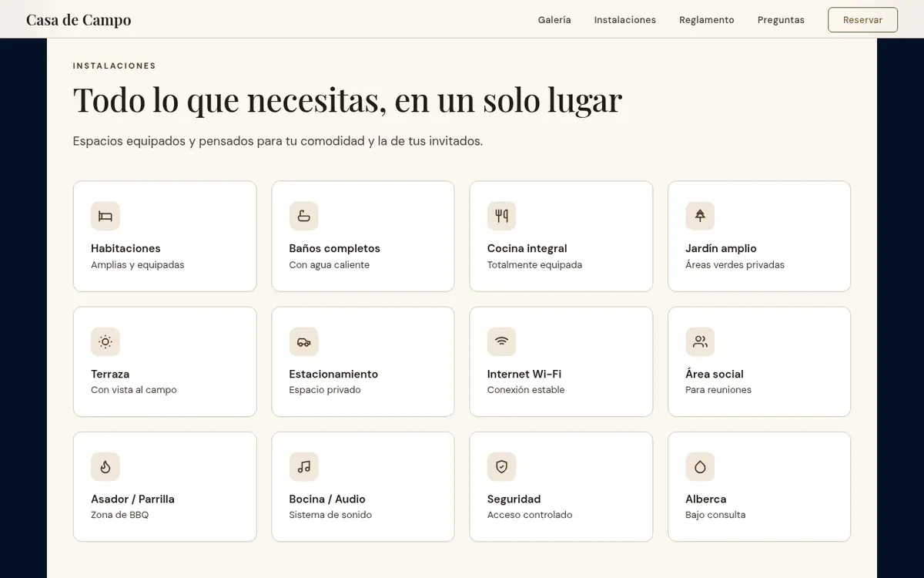Click the 'Áreas verdes privadas' description

pos(735,264)
